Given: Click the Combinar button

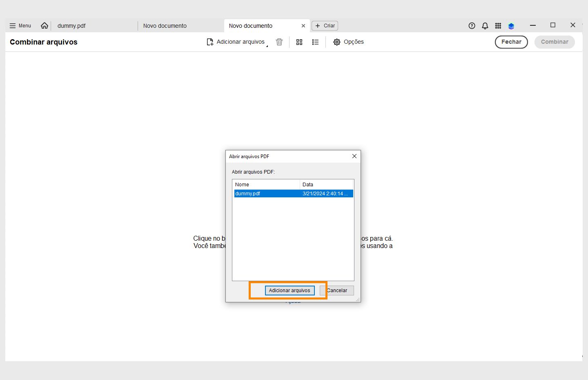Looking at the screenshot, I should (555, 42).
